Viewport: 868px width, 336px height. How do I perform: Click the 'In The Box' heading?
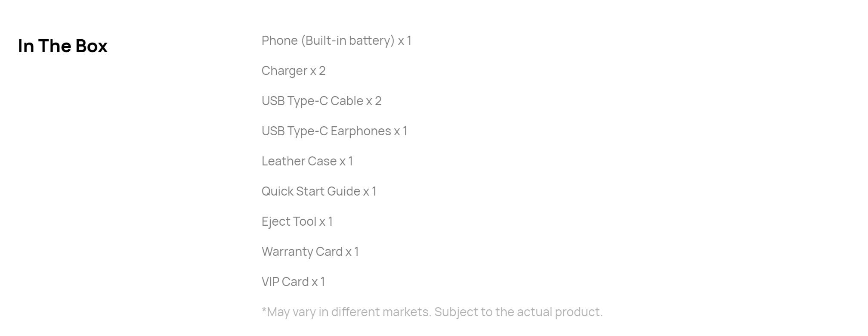(x=63, y=46)
